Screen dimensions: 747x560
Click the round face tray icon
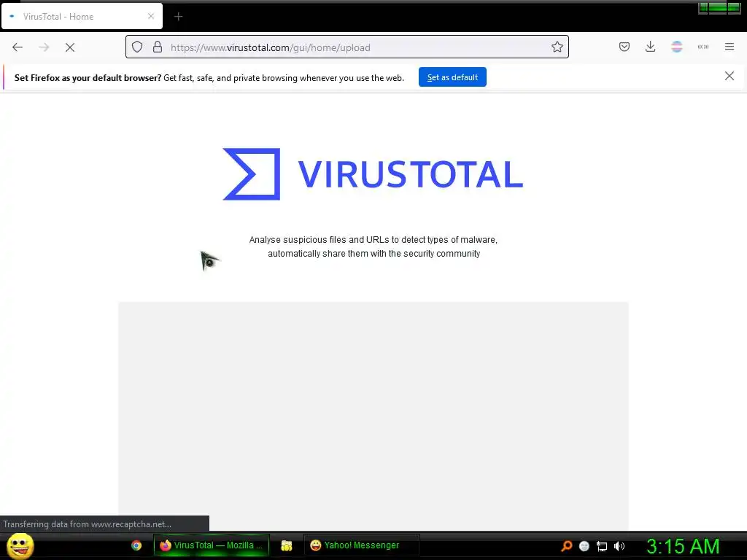(x=584, y=546)
